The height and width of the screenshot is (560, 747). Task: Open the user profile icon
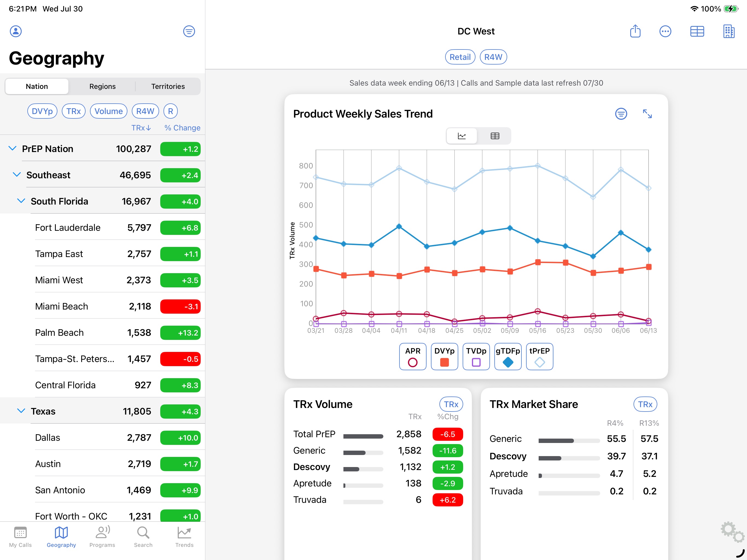[x=16, y=31]
